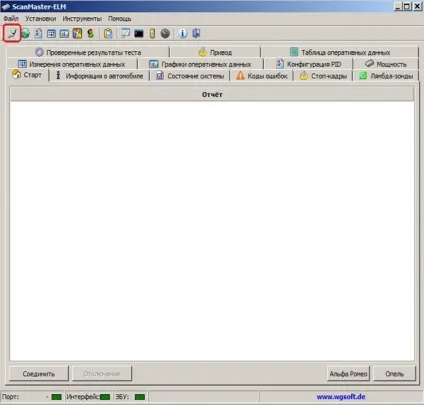Screen dimensions: 424x406
Task: Click the document page toolbar icon
Action: click(38, 33)
